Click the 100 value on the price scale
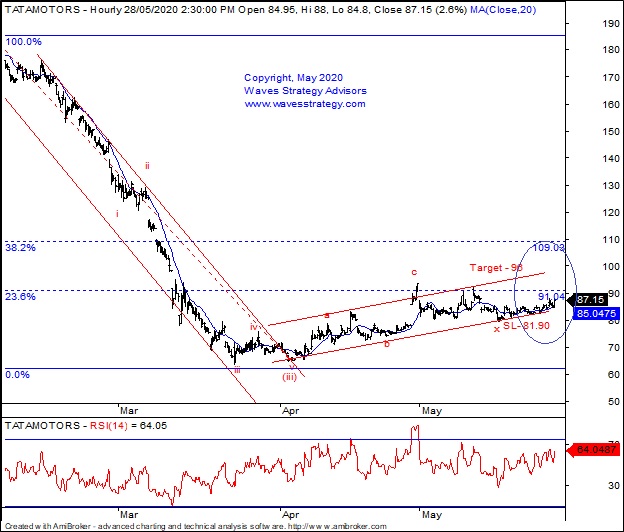624x532 pixels. [611, 266]
